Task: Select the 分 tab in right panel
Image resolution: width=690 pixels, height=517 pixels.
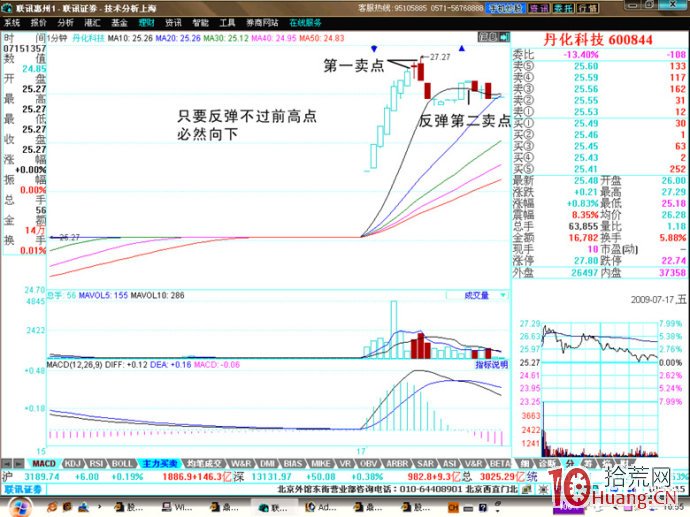Action: point(570,463)
